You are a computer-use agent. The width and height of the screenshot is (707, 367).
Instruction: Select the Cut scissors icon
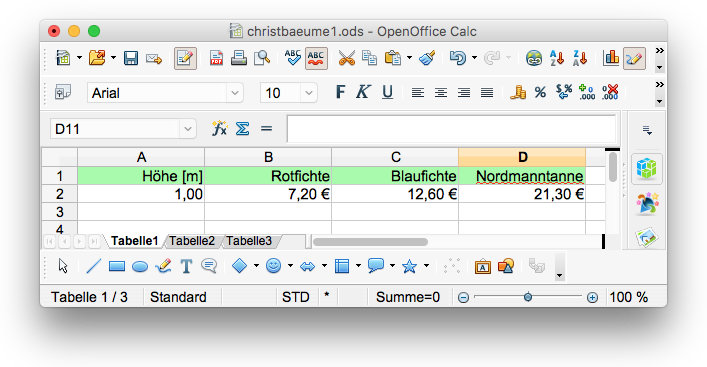(347, 58)
